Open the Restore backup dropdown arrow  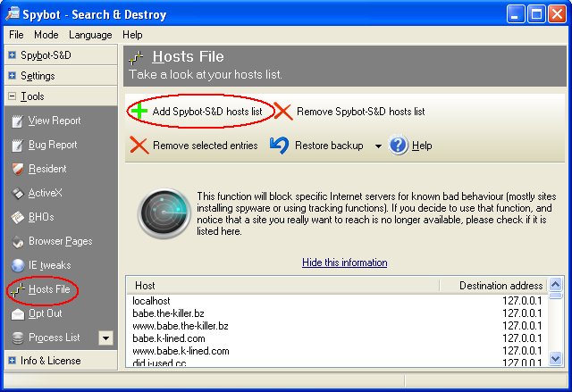pyautogui.click(x=378, y=146)
